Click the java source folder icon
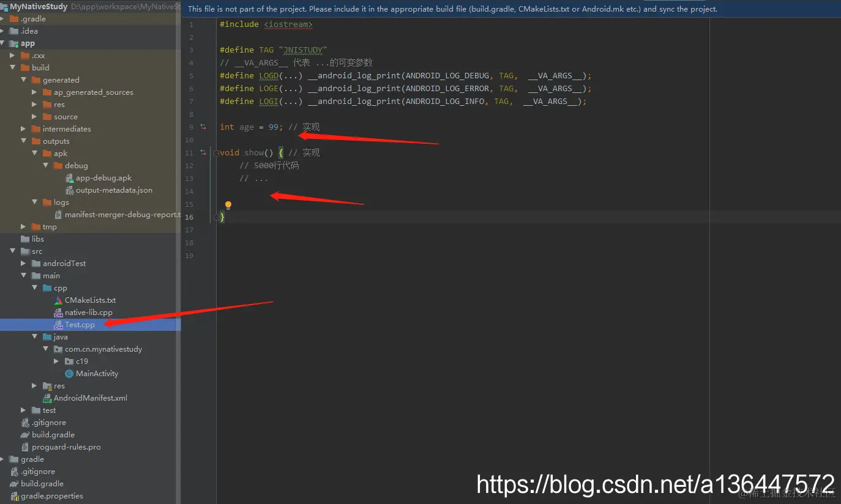This screenshot has width=841, height=504. coord(47,337)
